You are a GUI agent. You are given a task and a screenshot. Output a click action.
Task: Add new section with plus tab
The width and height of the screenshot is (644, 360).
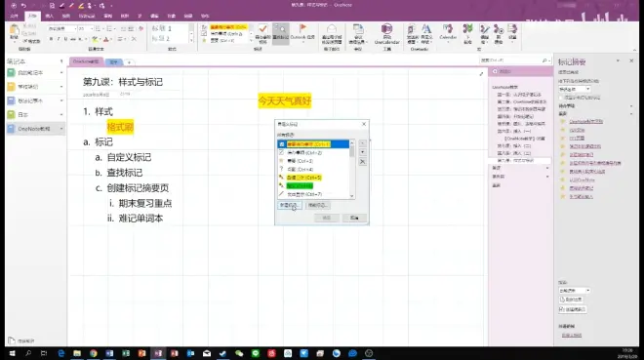tap(129, 62)
